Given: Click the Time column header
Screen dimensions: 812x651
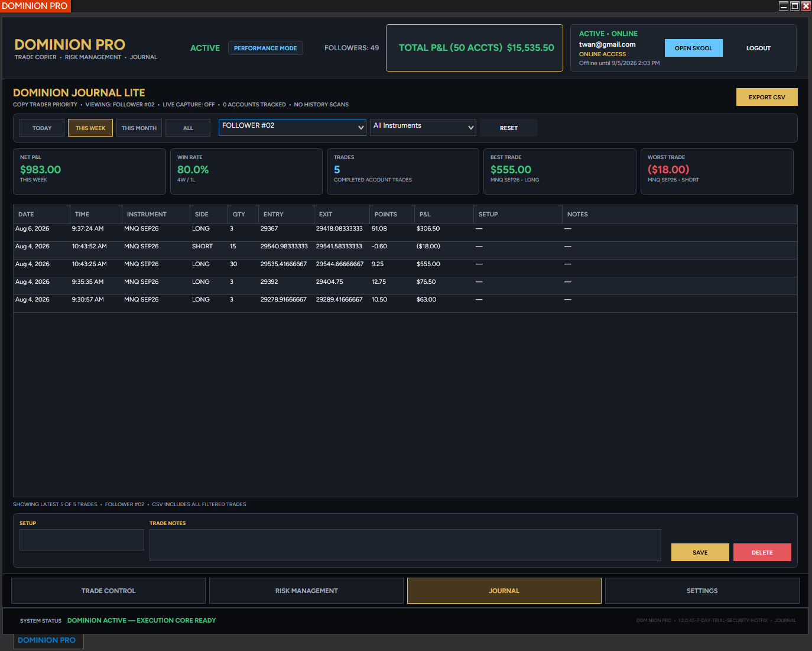Looking at the screenshot, I should tap(96, 214).
